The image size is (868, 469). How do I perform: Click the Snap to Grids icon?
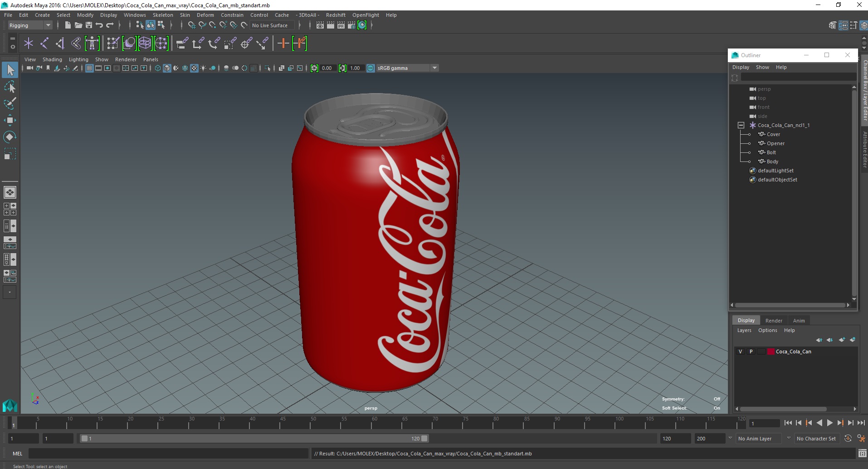pyautogui.click(x=191, y=25)
